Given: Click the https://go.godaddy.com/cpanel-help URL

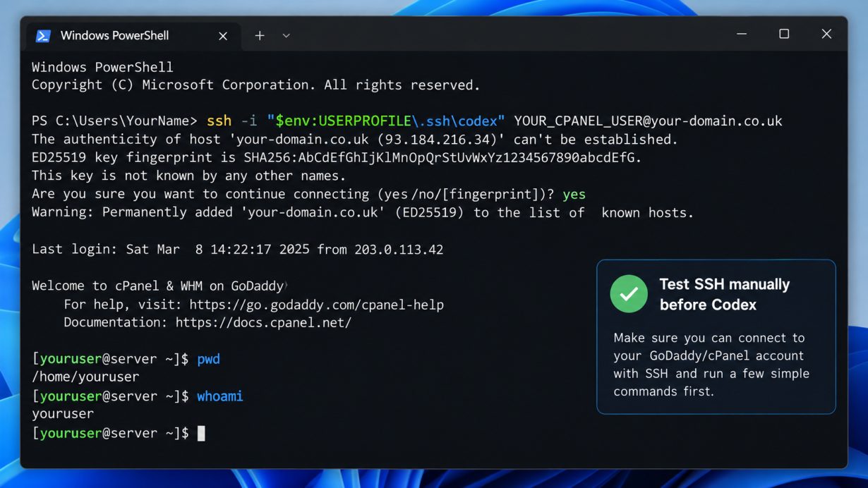Looking at the screenshot, I should [317, 305].
